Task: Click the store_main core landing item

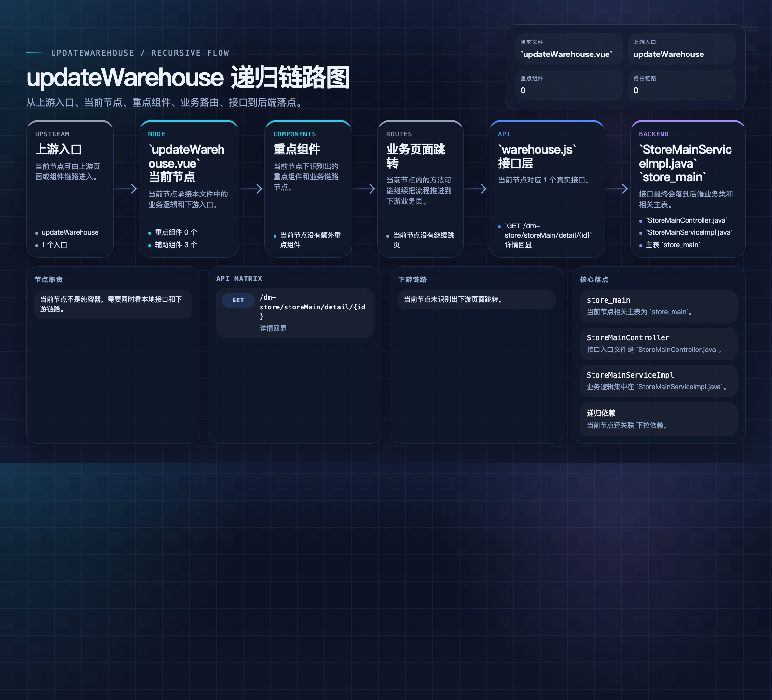Action: tap(659, 306)
